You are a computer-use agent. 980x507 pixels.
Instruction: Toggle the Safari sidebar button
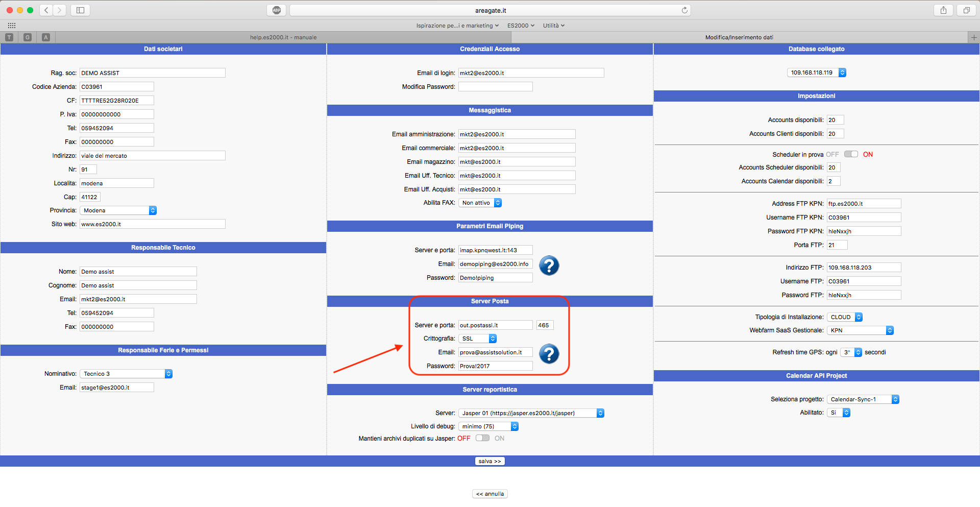tap(80, 10)
